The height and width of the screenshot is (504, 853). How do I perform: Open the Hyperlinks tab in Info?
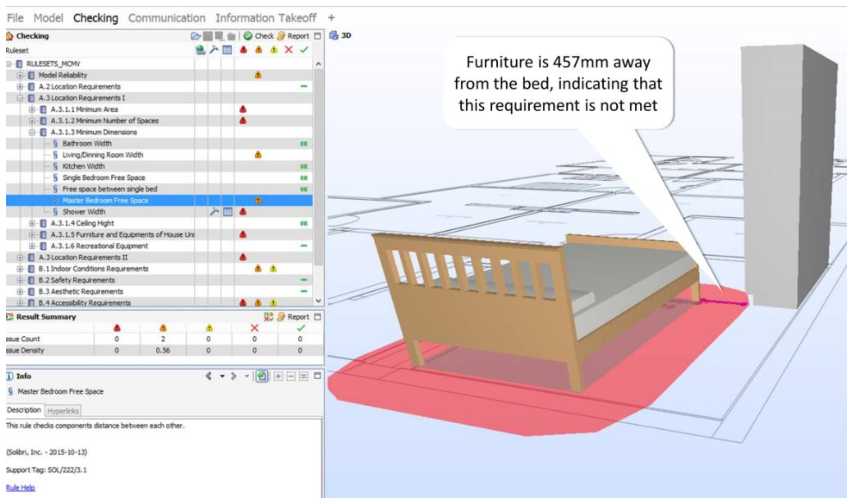tap(63, 411)
